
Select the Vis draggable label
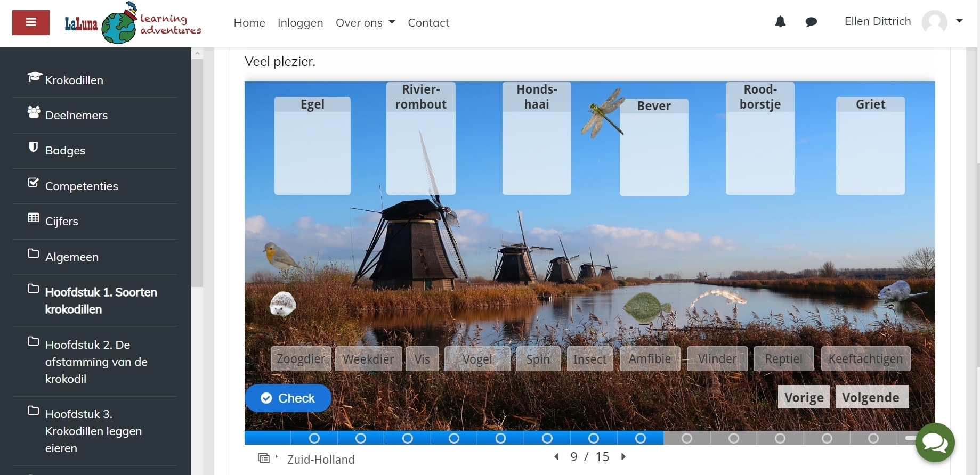point(422,359)
